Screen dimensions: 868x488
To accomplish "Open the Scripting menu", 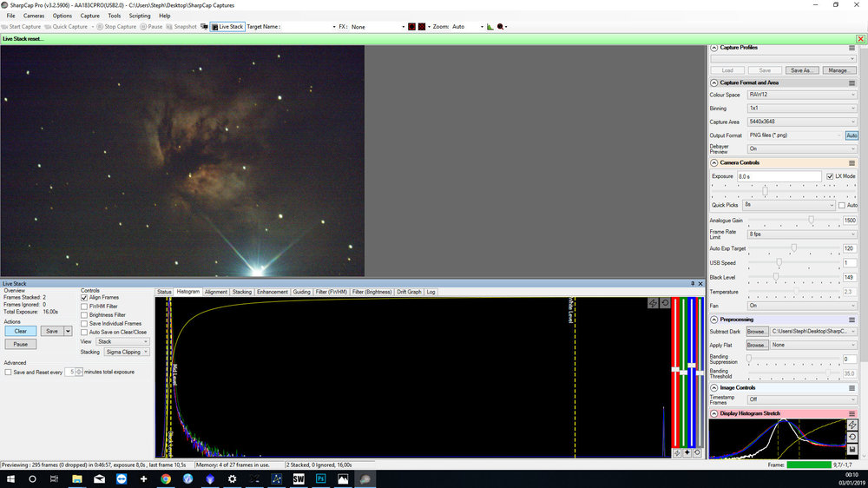I will (x=140, y=16).
